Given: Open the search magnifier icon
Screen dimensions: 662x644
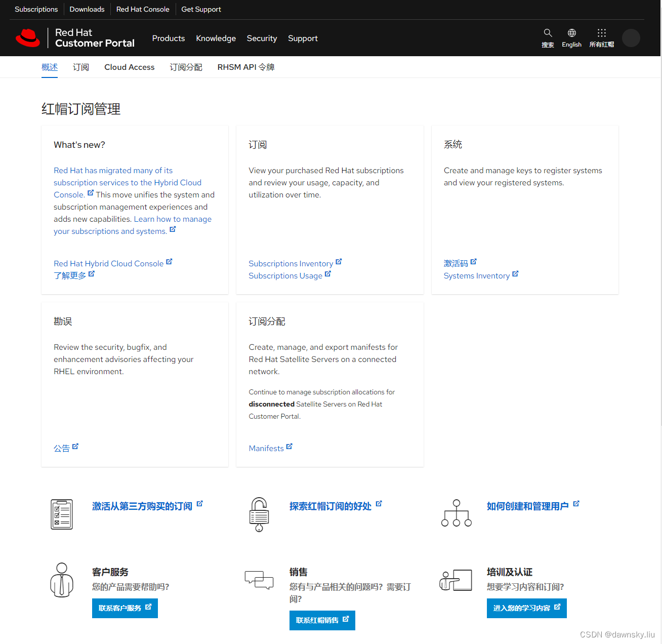Looking at the screenshot, I should pyautogui.click(x=548, y=33).
